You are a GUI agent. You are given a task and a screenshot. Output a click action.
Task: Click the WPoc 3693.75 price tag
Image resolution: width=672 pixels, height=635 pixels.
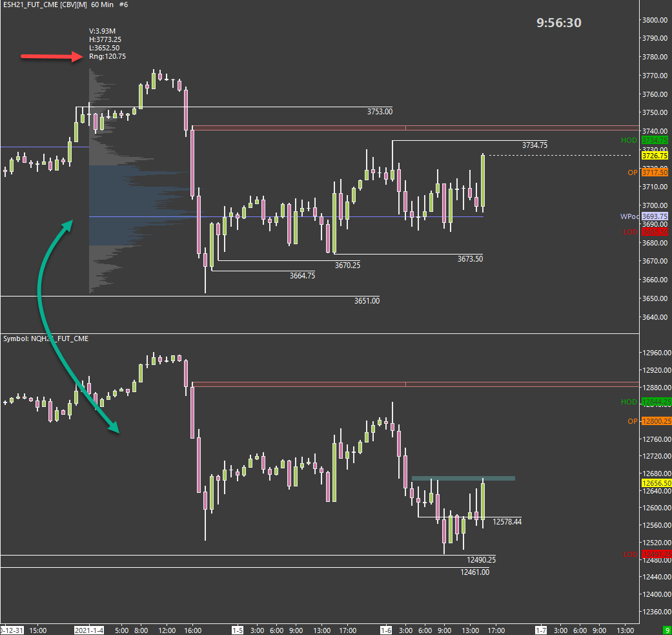coord(644,216)
